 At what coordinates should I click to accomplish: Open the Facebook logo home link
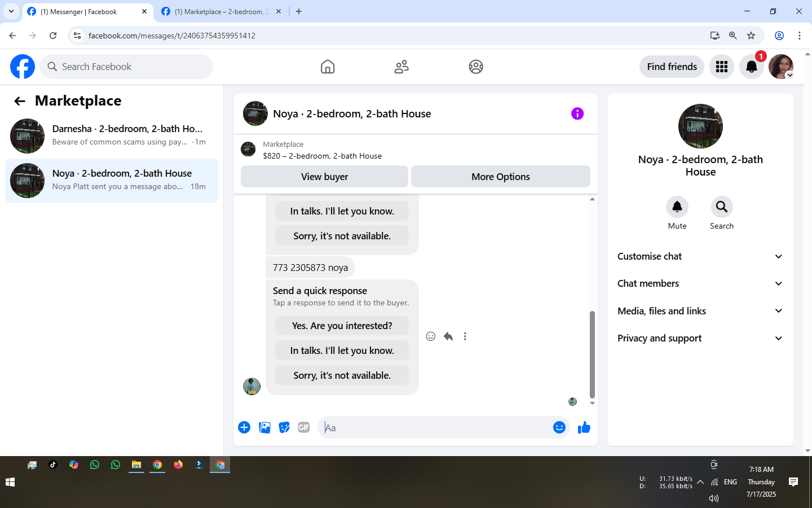(x=23, y=67)
